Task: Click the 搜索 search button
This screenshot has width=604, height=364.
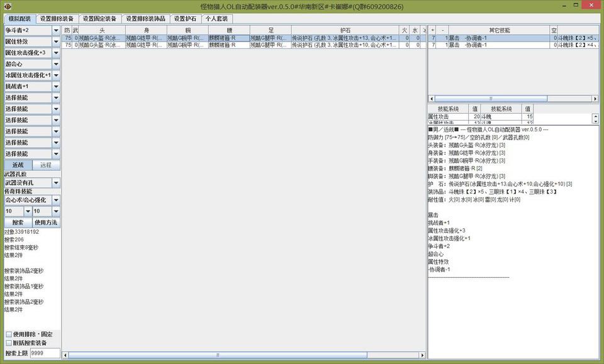Action: [18, 223]
